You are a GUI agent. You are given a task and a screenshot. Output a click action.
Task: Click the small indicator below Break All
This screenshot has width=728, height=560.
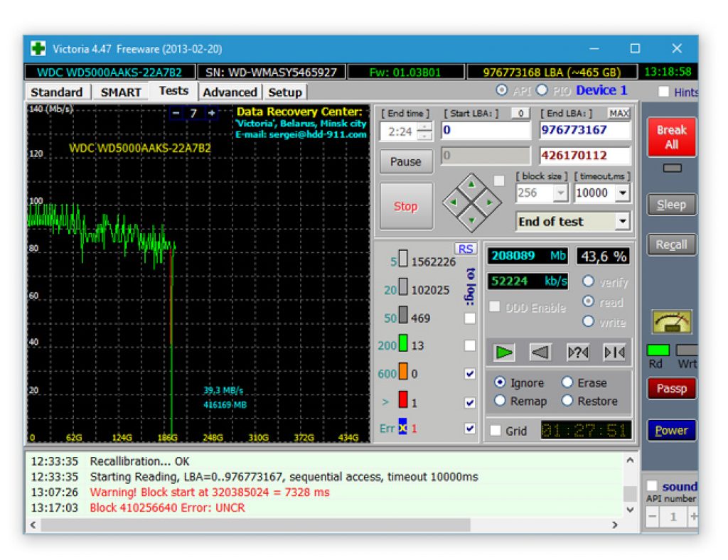(672, 168)
